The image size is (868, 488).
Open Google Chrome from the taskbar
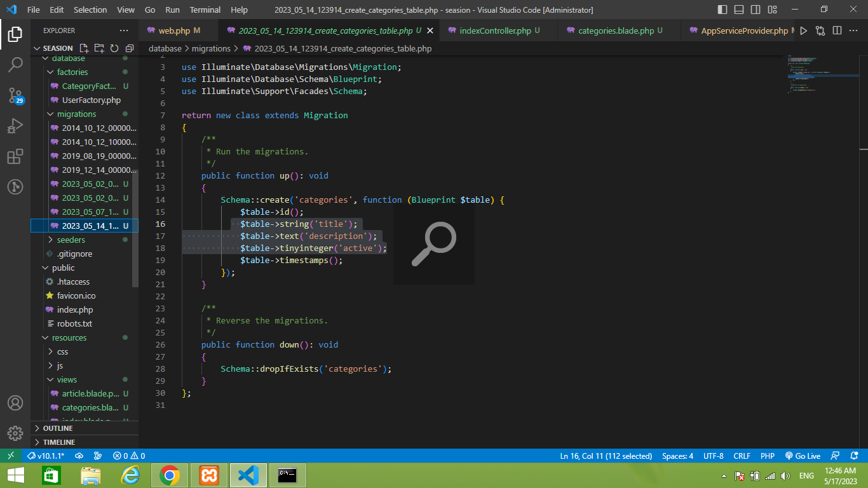(170, 475)
